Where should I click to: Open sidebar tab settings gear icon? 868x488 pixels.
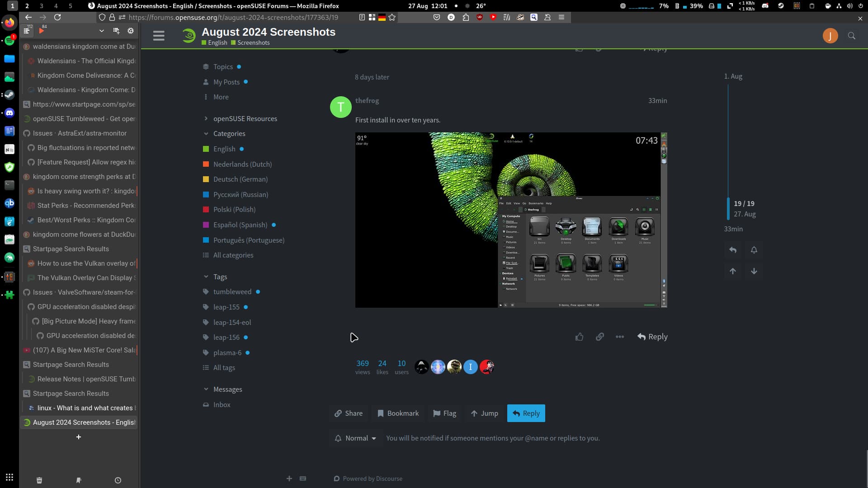(x=131, y=31)
